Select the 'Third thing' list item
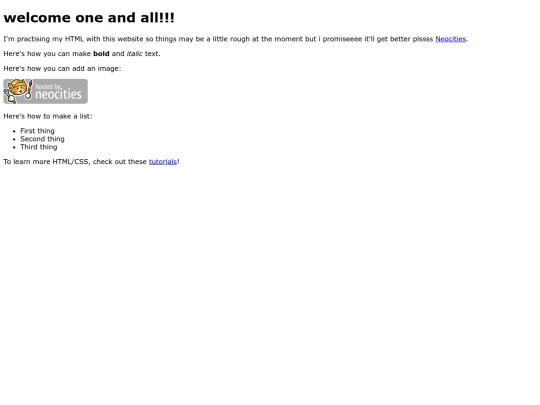The image size is (540, 405). pos(39,147)
